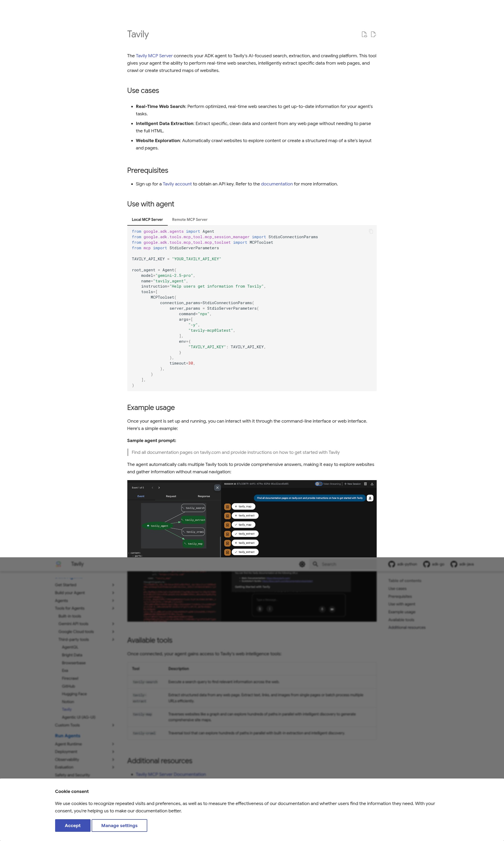The height and width of the screenshot is (841, 504).
Task: Click the "YOUR_TAVILY_API_KEY" string in code
Action: [196, 259]
